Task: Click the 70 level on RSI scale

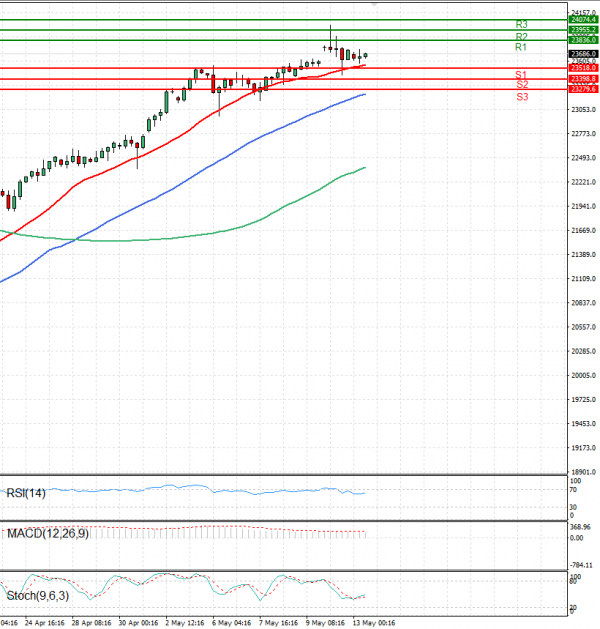Action: [x=573, y=490]
